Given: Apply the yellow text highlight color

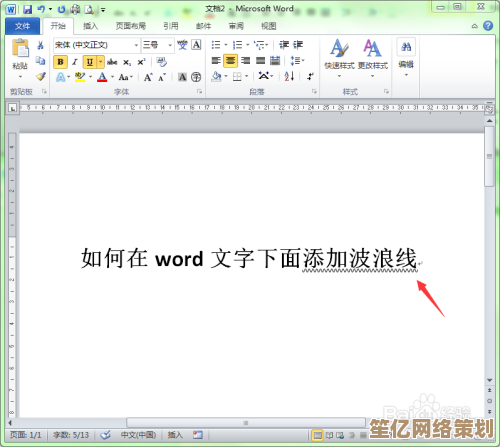Looking at the screenshot, I should [80, 77].
